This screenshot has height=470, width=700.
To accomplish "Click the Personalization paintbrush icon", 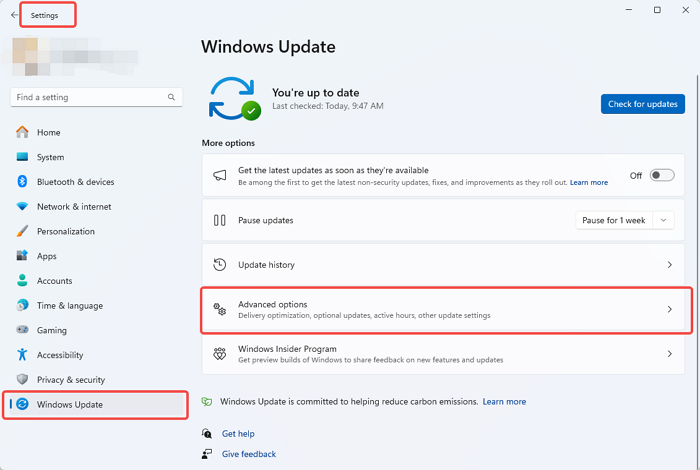I will pyautogui.click(x=21, y=231).
